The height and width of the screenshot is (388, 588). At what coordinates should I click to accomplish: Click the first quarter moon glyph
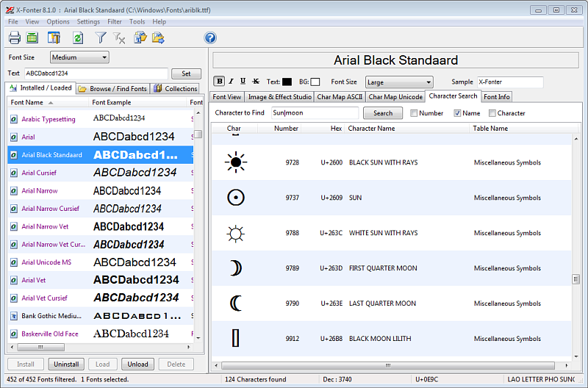tap(236, 268)
